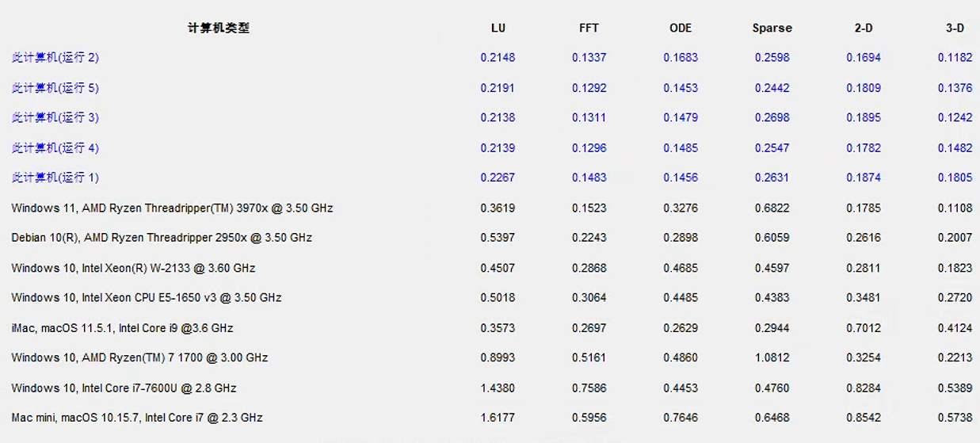Click the 计算机类型 column header
Screen dimensions: 980x443
pyautogui.click(x=219, y=28)
